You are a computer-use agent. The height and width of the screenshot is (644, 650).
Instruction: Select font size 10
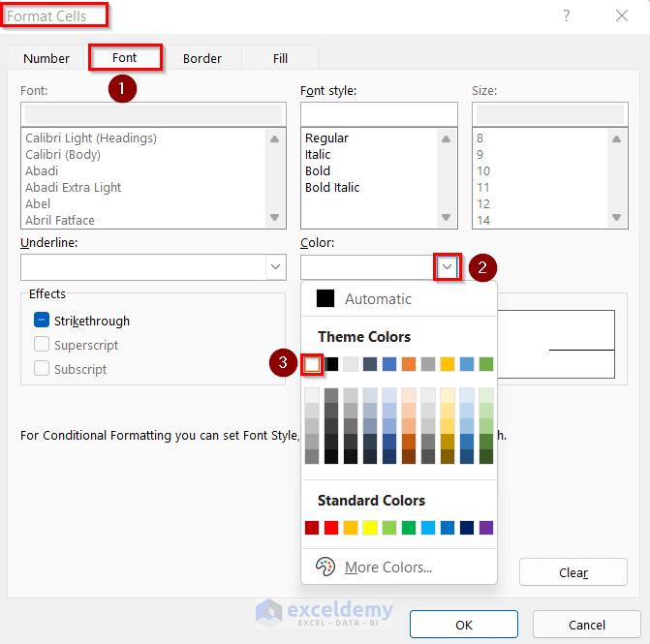click(483, 170)
